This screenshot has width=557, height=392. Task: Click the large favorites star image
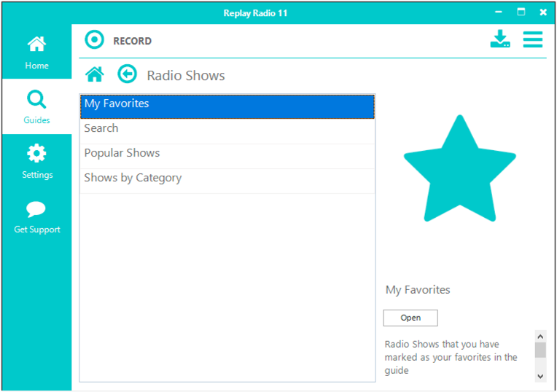[459, 168]
